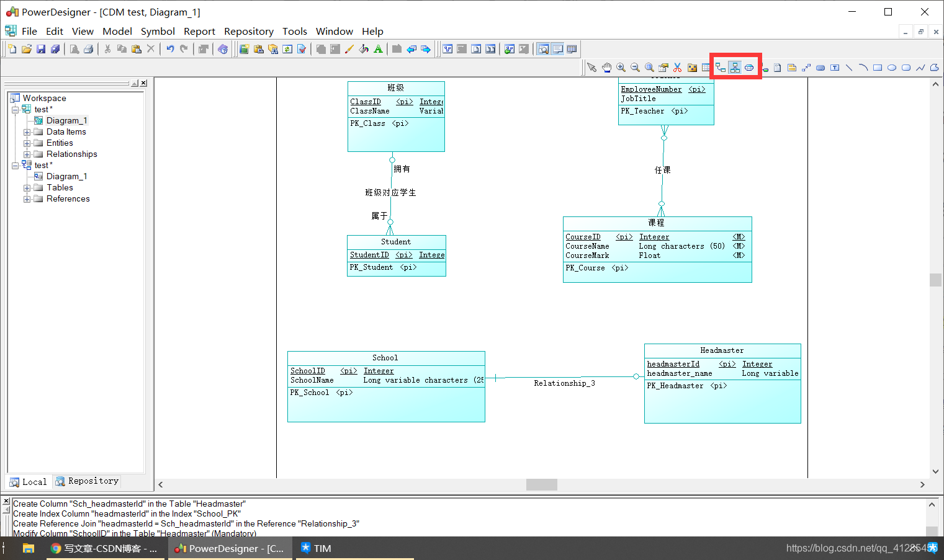Pick the scissors Delete tool in palette

click(678, 68)
